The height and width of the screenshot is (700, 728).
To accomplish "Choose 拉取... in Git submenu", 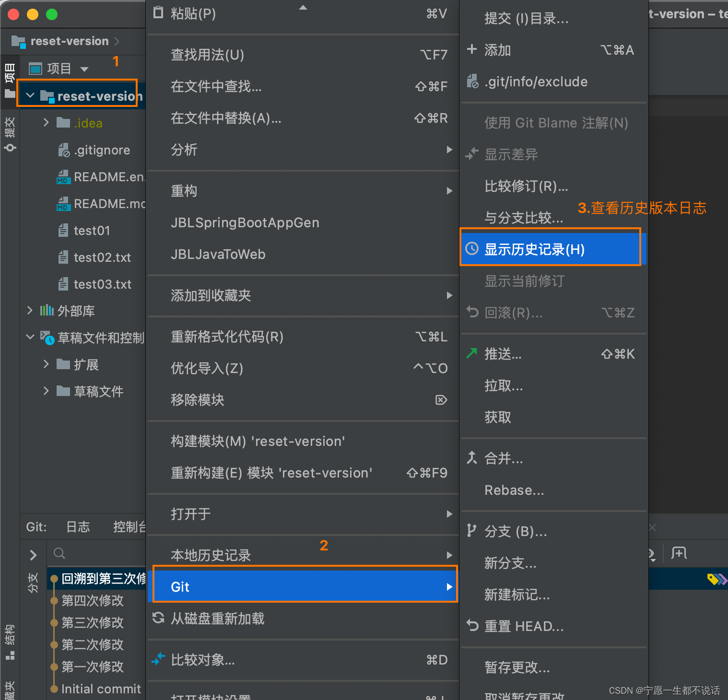I will coord(554,385).
